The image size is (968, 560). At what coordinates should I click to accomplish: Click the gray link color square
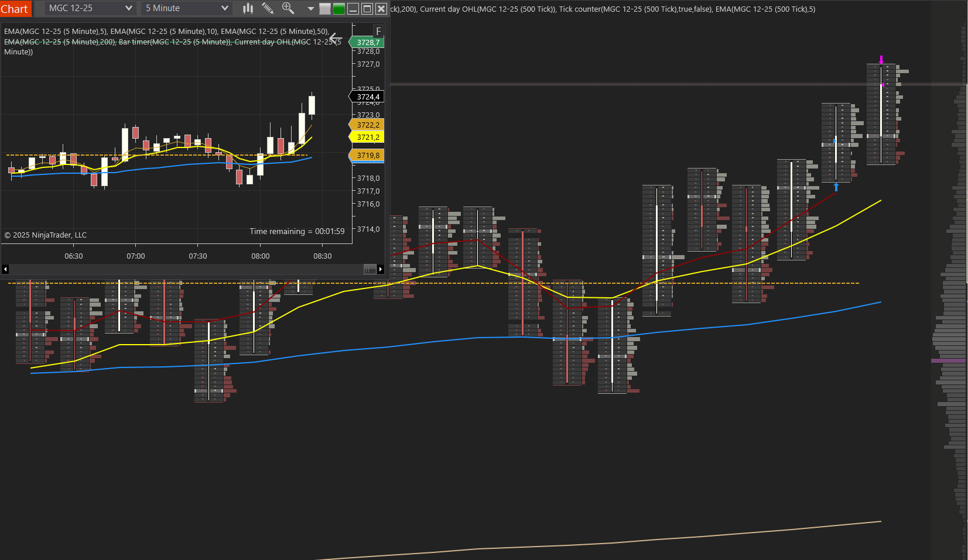pyautogui.click(x=325, y=9)
